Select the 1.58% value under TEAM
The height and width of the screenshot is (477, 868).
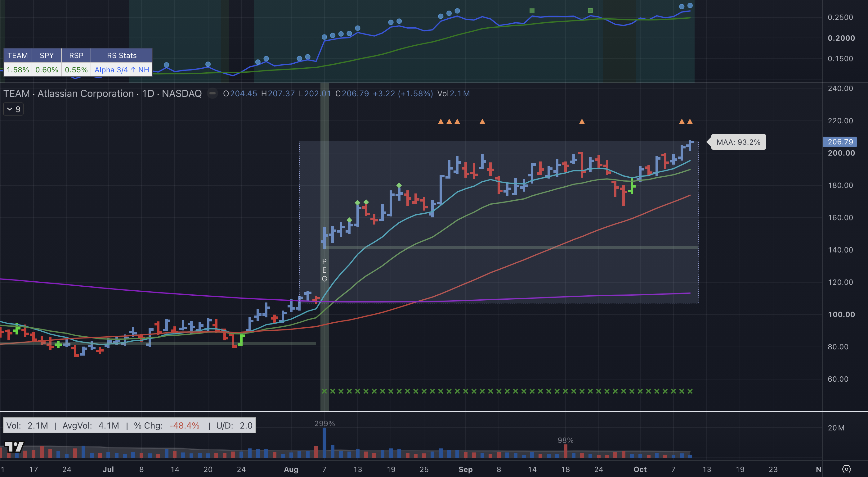click(17, 70)
